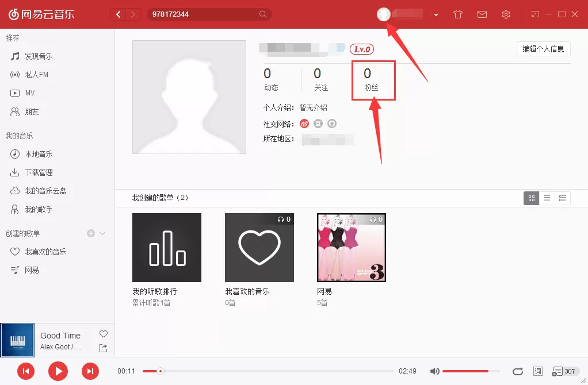The image size is (588, 385).
Task: Collapse the 创建的歌单 section chevron
Action: click(x=102, y=233)
